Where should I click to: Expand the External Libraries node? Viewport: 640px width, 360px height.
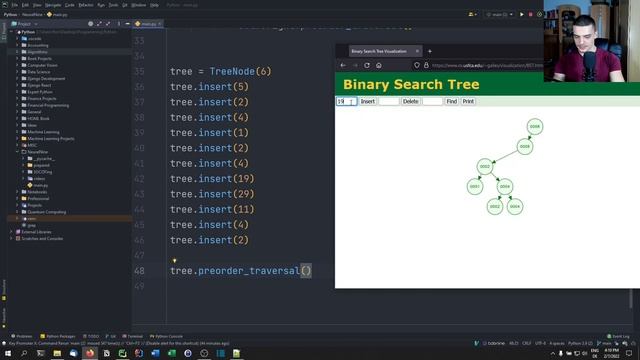pyautogui.click(x=11, y=232)
